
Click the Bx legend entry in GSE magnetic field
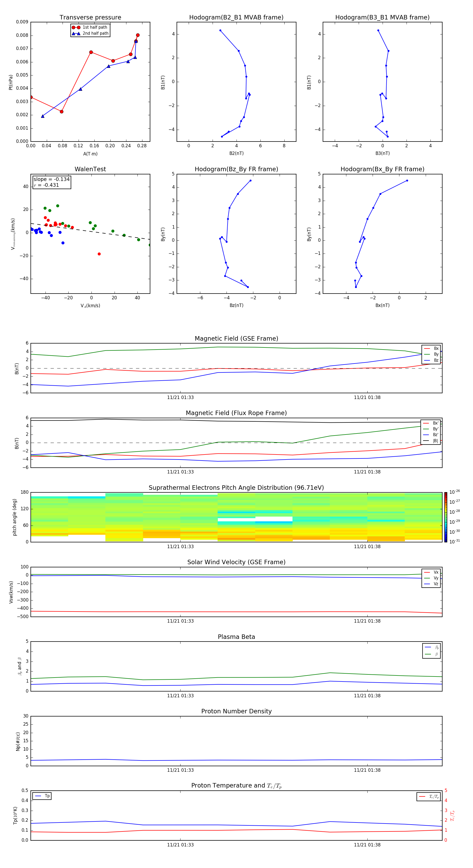click(431, 349)
